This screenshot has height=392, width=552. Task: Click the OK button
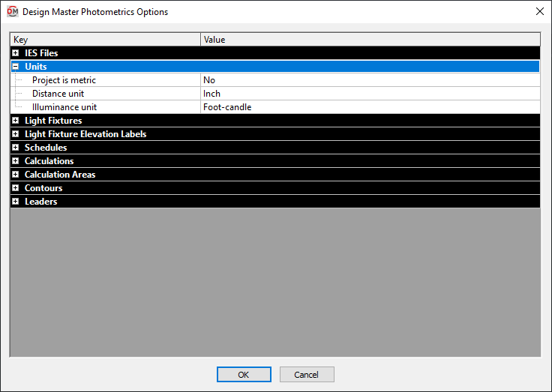click(x=244, y=375)
